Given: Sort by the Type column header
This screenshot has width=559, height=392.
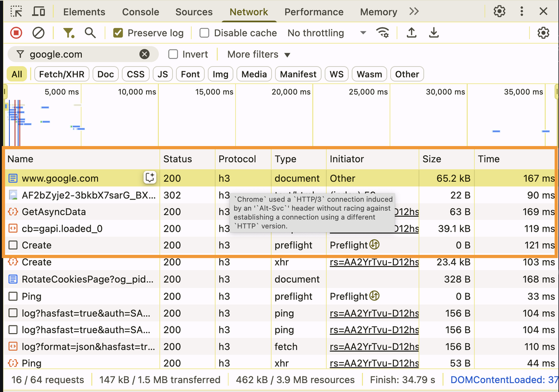Looking at the screenshot, I should (299, 159).
